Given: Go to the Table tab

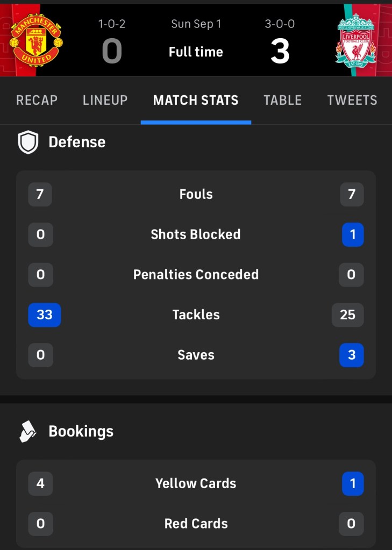Looking at the screenshot, I should click(x=283, y=101).
